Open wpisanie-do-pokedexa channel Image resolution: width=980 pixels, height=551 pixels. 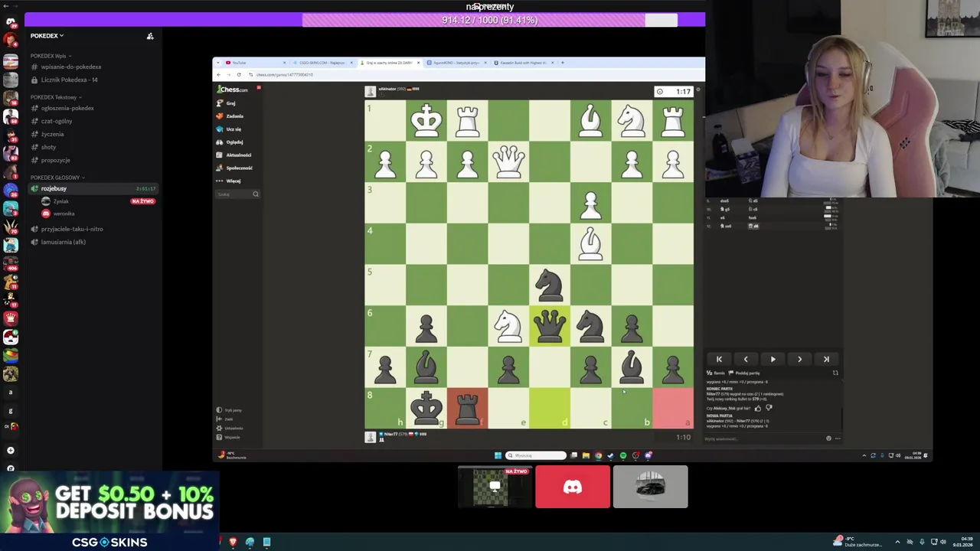tap(71, 67)
